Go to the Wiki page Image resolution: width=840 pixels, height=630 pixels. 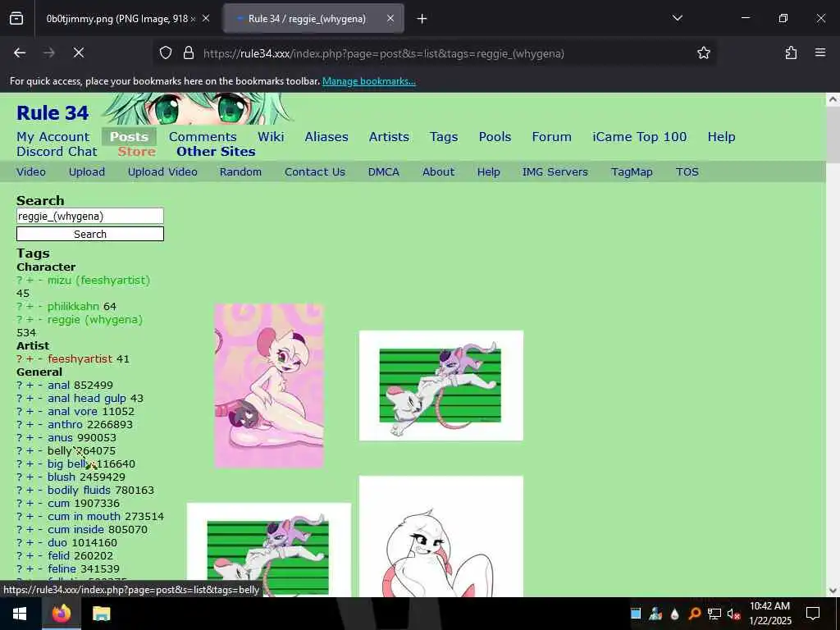point(271,137)
